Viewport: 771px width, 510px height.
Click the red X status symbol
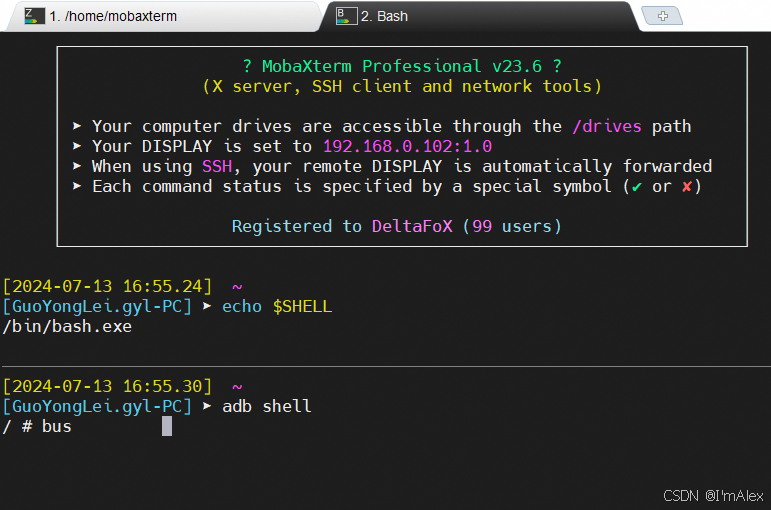(687, 186)
